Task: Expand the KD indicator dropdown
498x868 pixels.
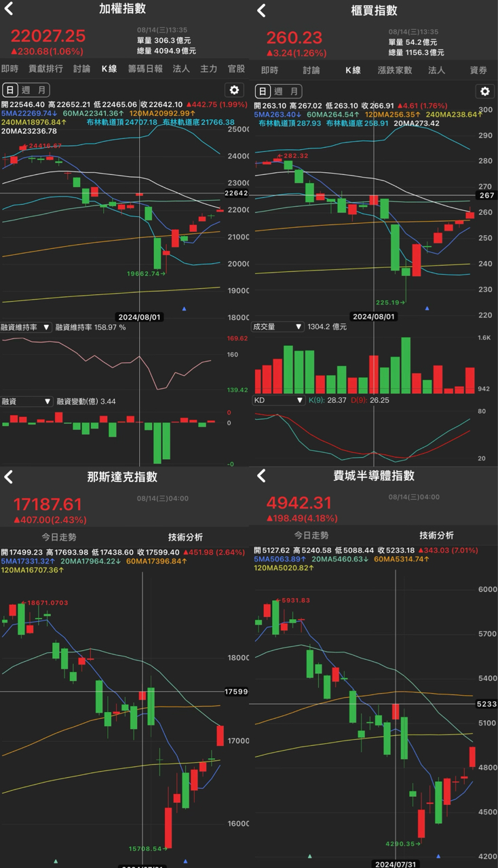Action: [x=278, y=401]
